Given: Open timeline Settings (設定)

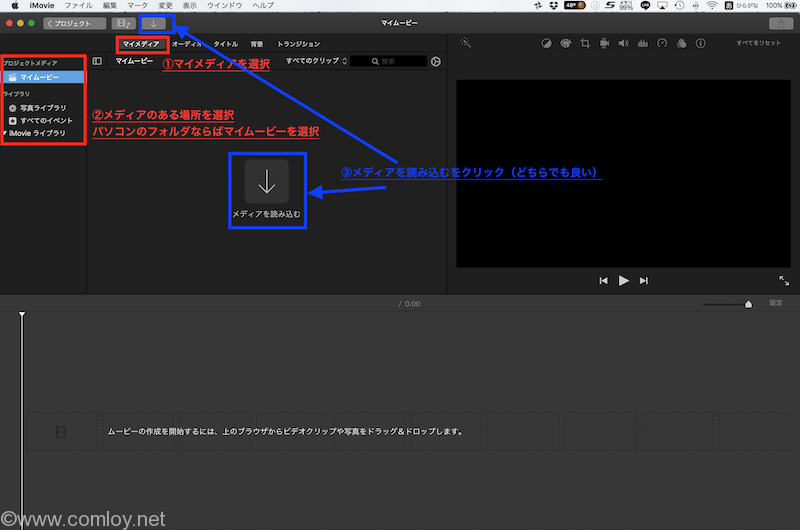Looking at the screenshot, I should coord(776,303).
